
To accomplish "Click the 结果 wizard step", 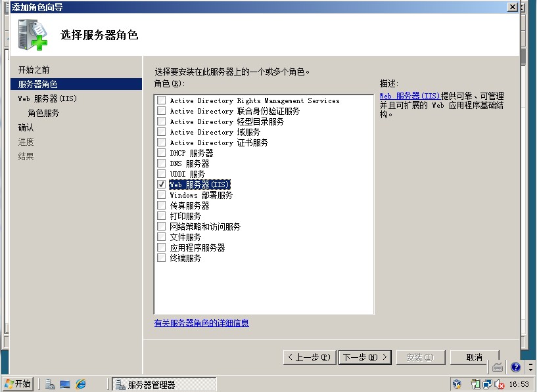I will click(26, 156).
